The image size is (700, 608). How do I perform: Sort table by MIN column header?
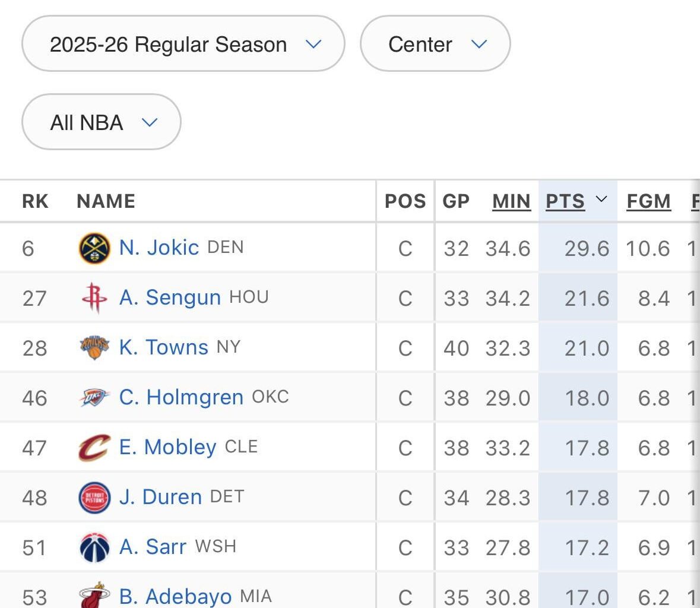pyautogui.click(x=511, y=201)
